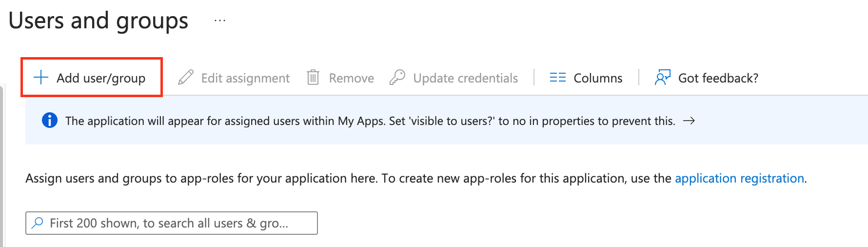This screenshot has height=247, width=868.
Task: Click the Got feedback? text
Action: [718, 78]
